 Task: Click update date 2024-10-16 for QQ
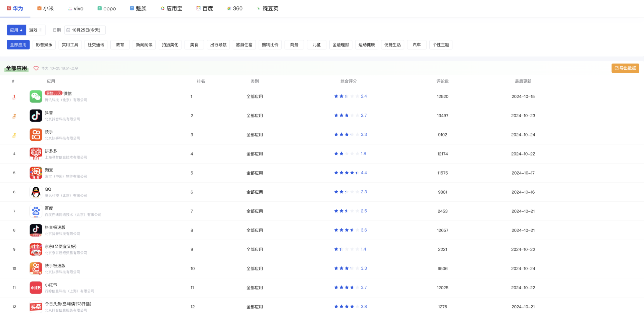[523, 192]
